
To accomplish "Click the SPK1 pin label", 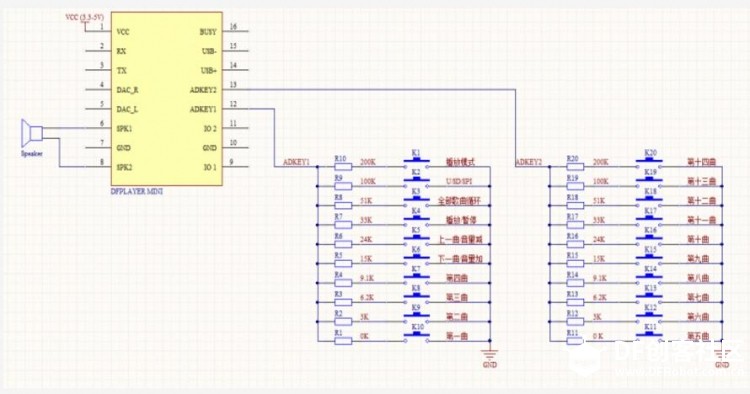I will point(124,129).
